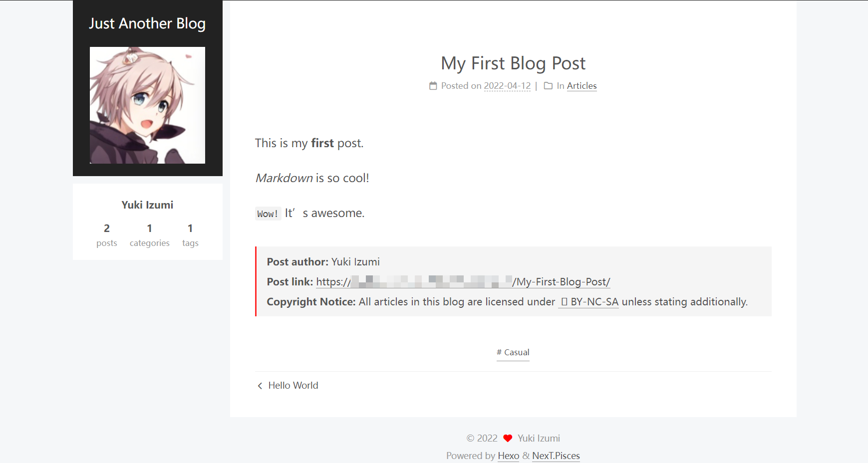Image resolution: width=868 pixels, height=463 pixels.
Task: Open the Hexo link in footer
Action: 508,456
